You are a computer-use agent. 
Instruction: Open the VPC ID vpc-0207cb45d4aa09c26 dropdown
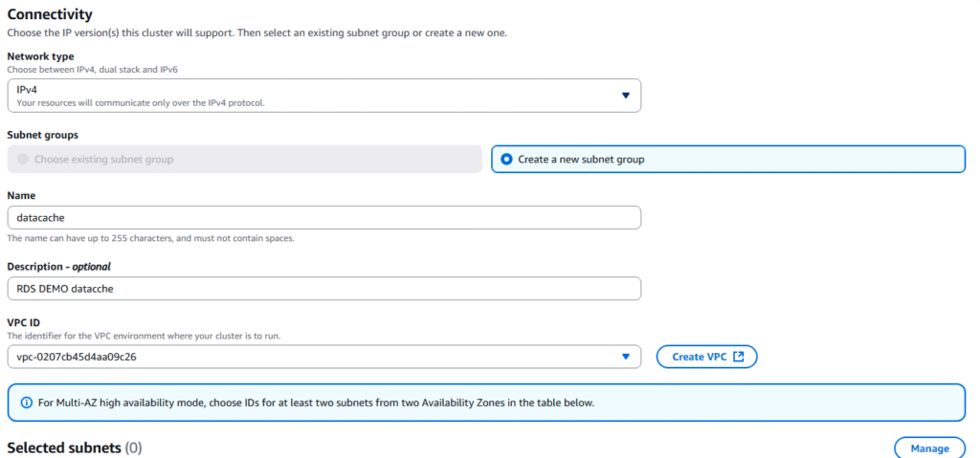pos(323,357)
